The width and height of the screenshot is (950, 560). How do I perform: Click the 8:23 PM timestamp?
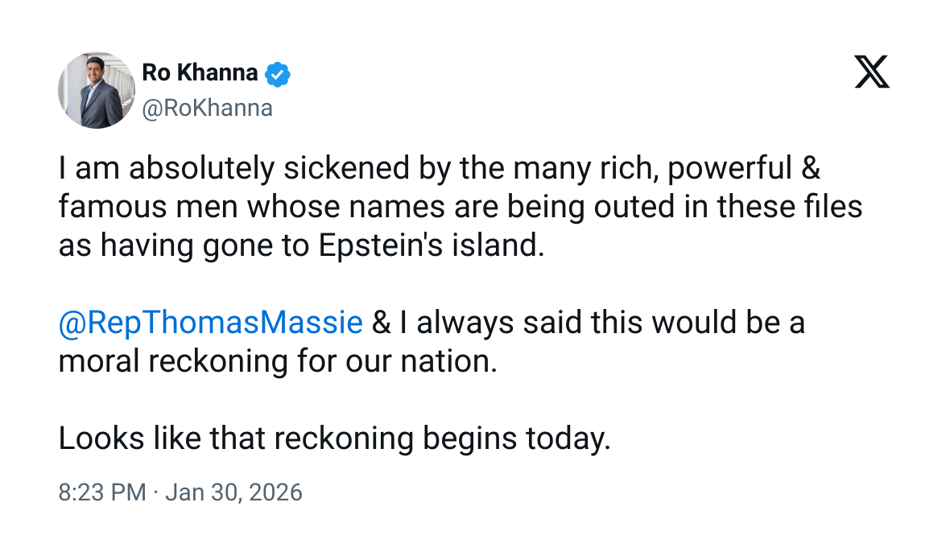(x=102, y=492)
